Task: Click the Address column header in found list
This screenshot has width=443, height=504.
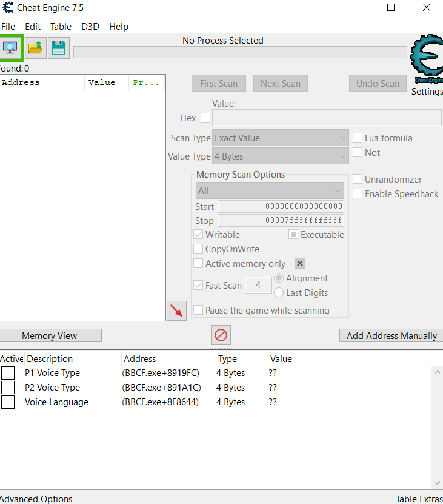Action: (x=42, y=82)
